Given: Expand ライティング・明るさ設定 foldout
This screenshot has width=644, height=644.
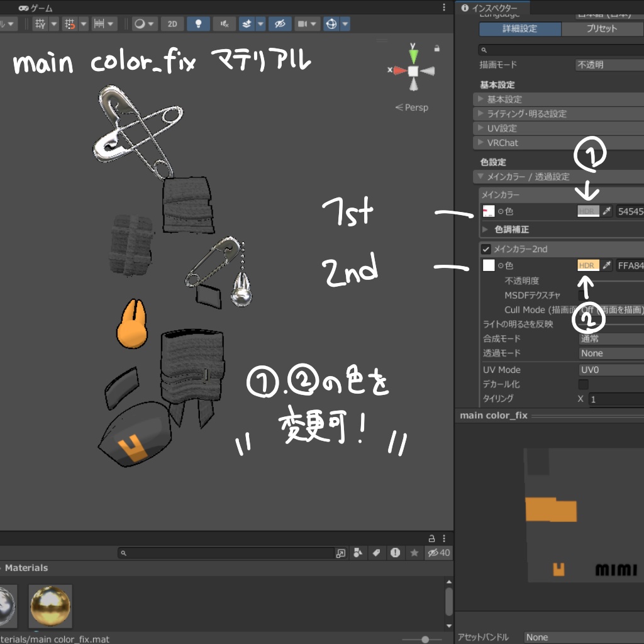Looking at the screenshot, I should (x=558, y=114).
